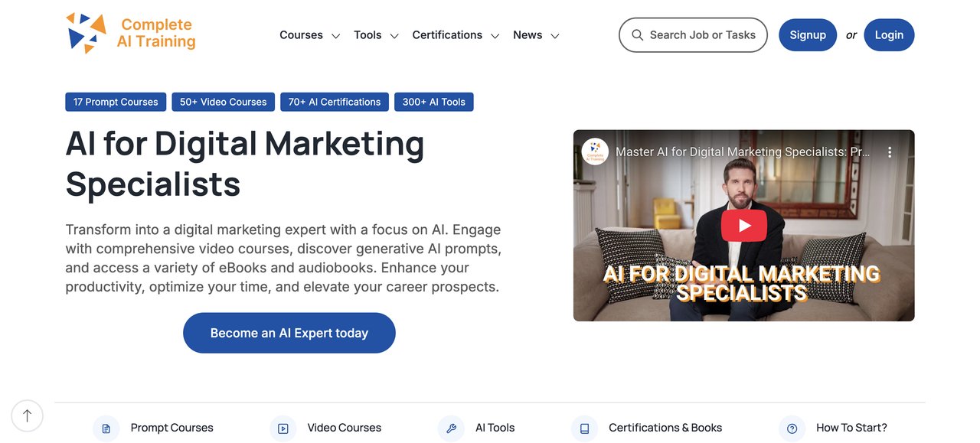Click the 50+ Video Courses badge
The width and height of the screenshot is (980, 443).
point(224,102)
